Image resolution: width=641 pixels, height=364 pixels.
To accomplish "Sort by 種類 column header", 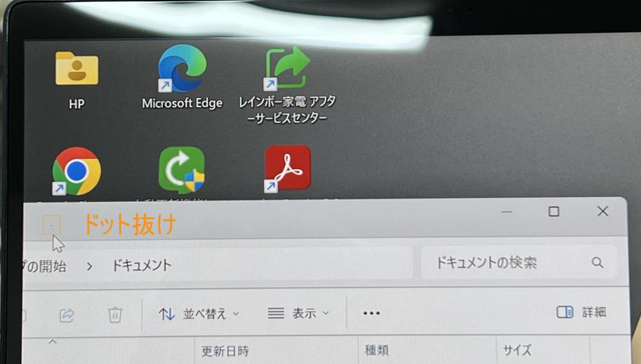I will coord(376,350).
